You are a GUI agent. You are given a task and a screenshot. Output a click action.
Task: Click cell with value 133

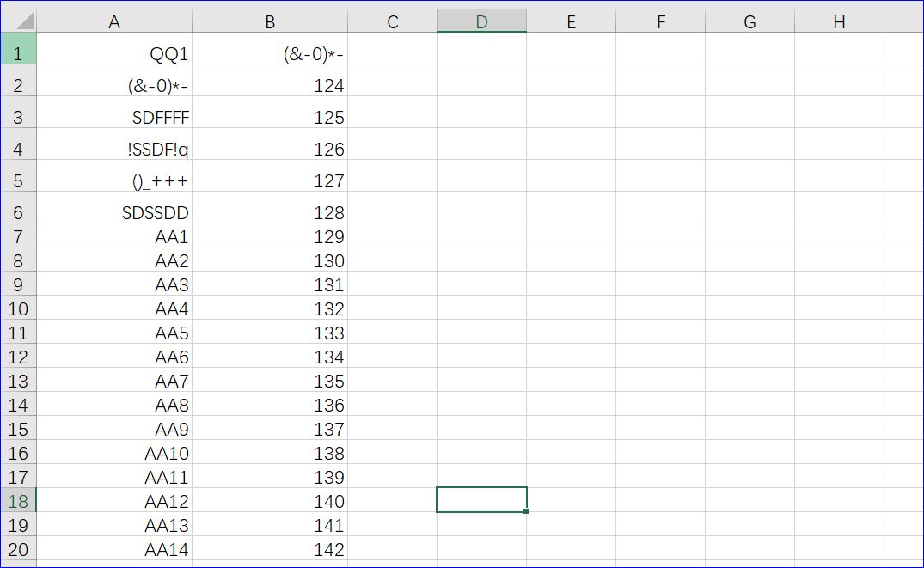coord(270,332)
